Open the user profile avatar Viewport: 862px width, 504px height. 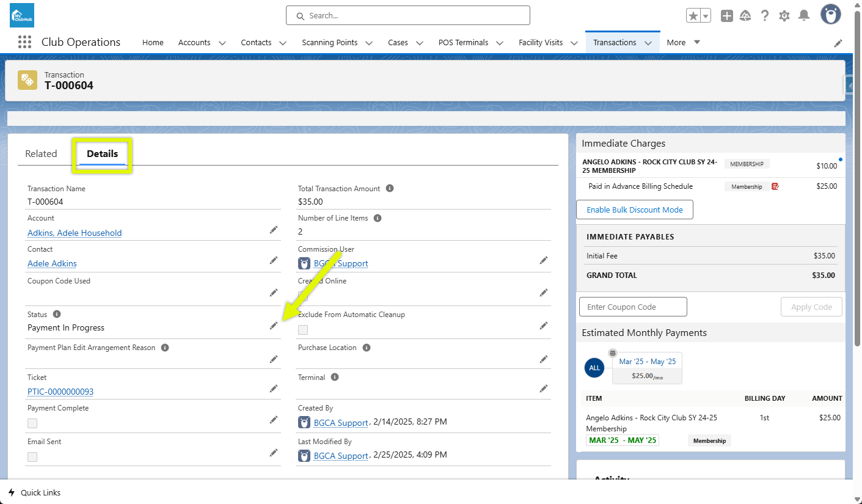830,15
